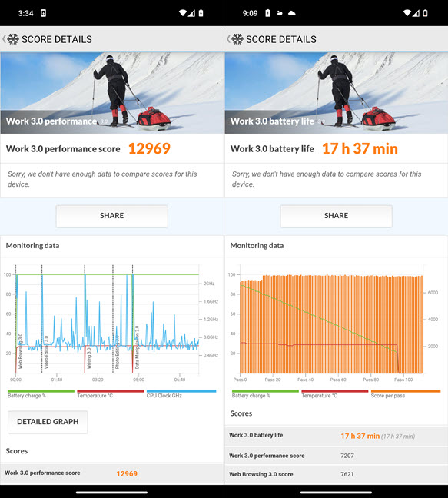Tap the cellular signal icon in right status bar
Viewport: 448px width, 498px height.
tap(416, 13)
